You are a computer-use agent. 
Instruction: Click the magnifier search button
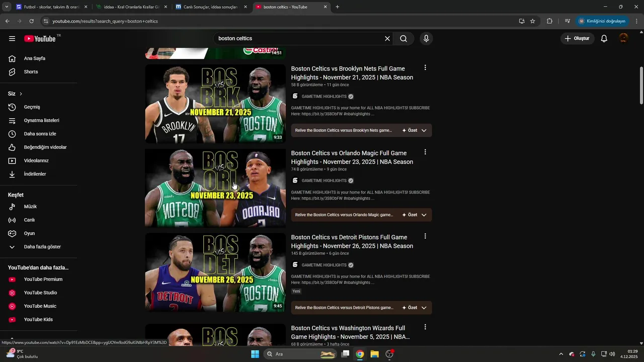click(404, 39)
